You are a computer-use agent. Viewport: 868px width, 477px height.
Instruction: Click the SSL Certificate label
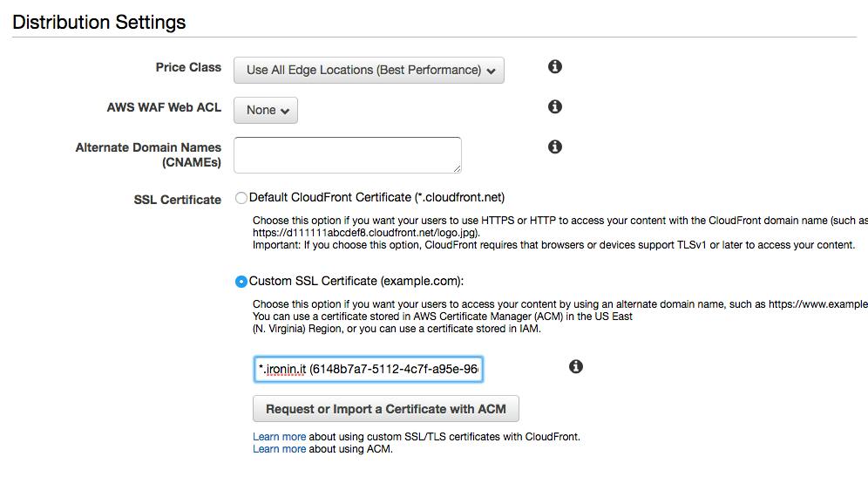(177, 200)
